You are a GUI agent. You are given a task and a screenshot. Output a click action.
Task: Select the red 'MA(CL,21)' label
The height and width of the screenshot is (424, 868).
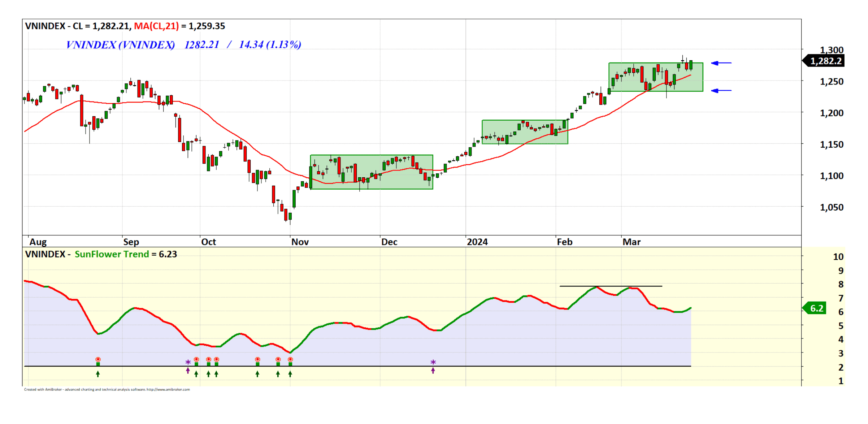tap(156, 26)
